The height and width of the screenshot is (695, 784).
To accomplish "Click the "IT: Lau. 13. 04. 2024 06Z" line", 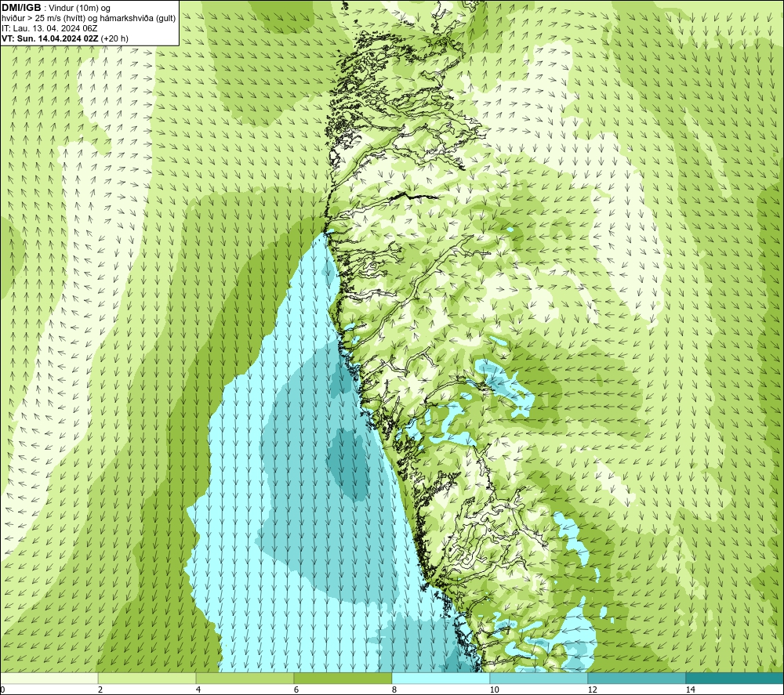I will [x=49, y=28].
